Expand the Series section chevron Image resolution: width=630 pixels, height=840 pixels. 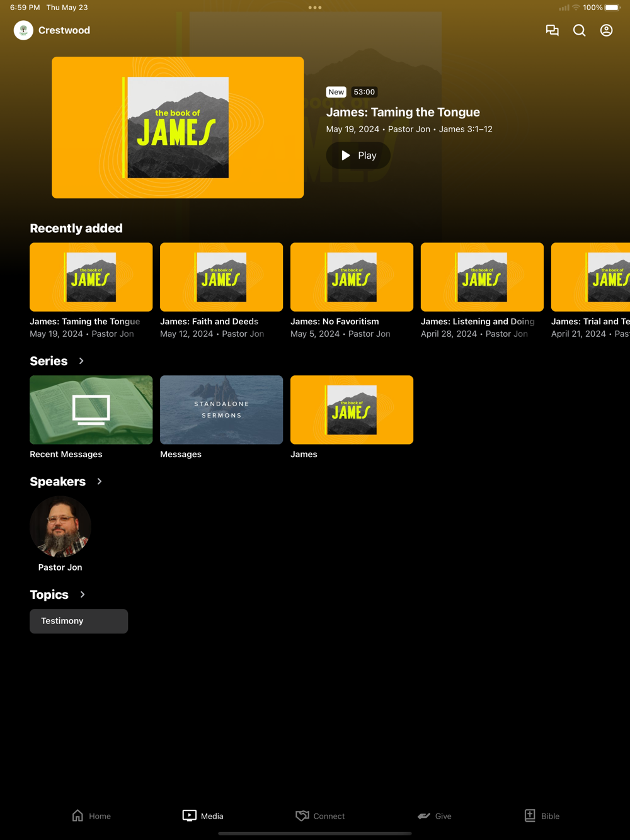81,361
